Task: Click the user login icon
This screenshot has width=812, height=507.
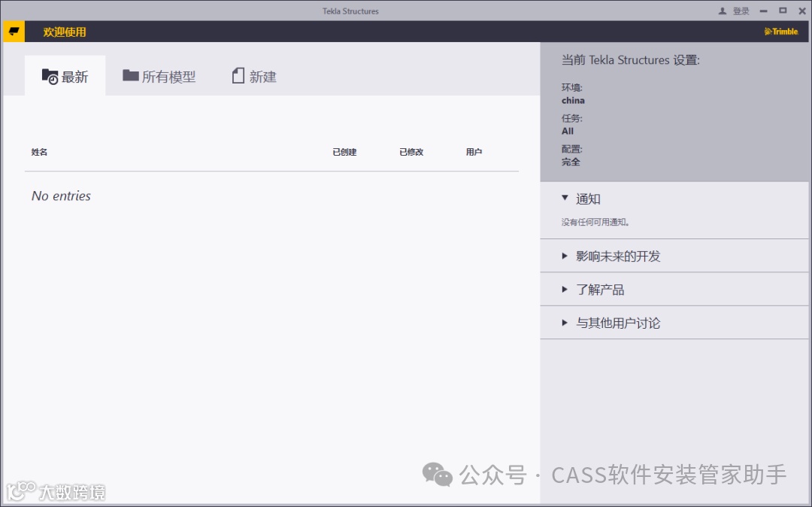Action: coord(723,11)
